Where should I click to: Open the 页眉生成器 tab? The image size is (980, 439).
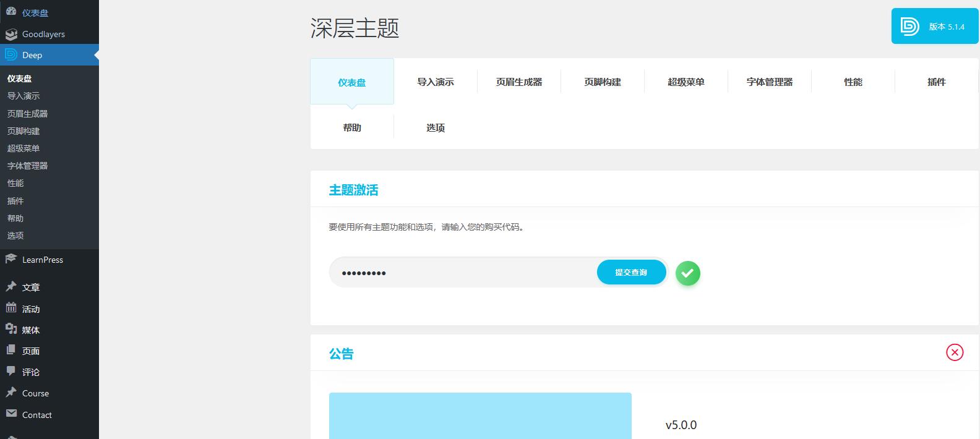[518, 82]
